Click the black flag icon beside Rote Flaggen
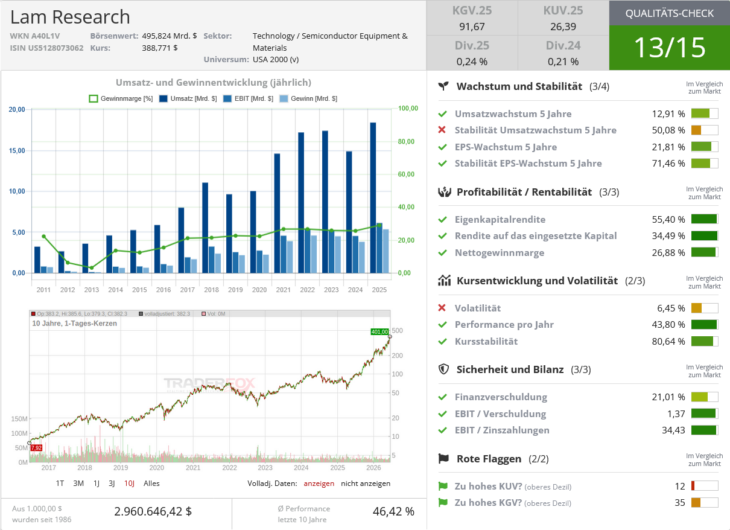The width and height of the screenshot is (730, 530). point(444,459)
